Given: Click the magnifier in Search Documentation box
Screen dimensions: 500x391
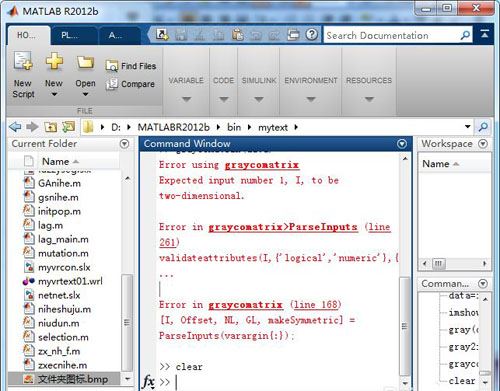Looking at the screenshot, I should (465, 35).
